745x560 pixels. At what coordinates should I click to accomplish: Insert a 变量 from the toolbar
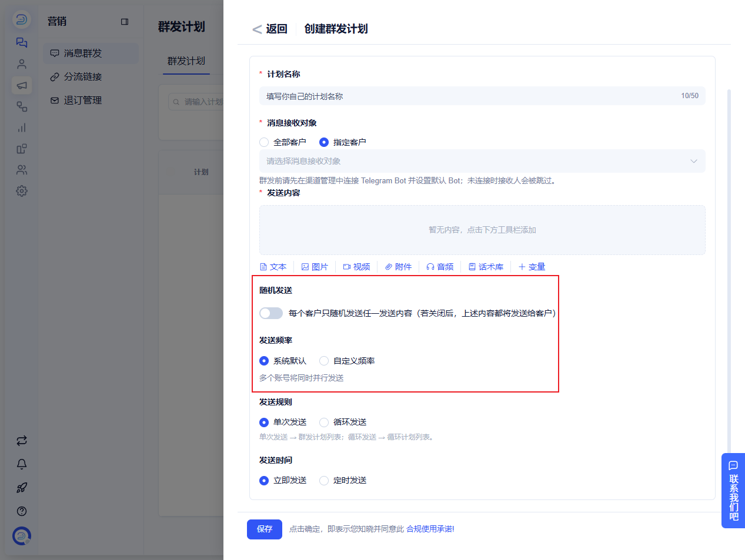pyautogui.click(x=532, y=267)
